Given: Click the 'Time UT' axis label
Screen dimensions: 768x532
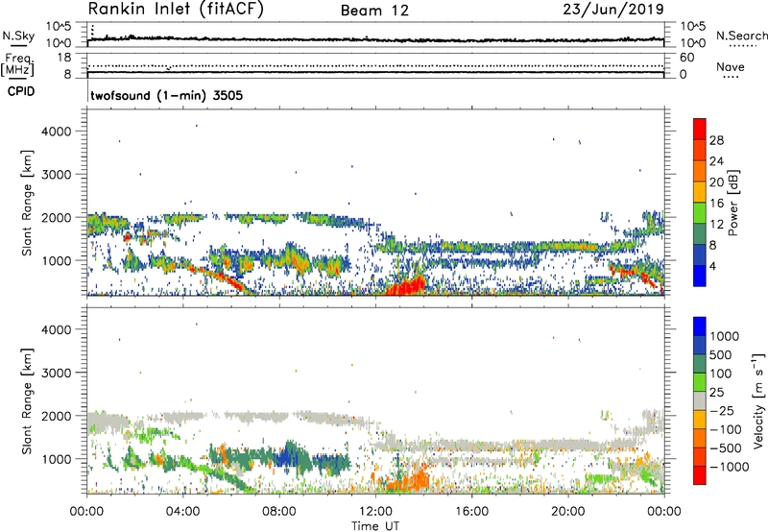Looking at the screenshot, I should 375,525.
